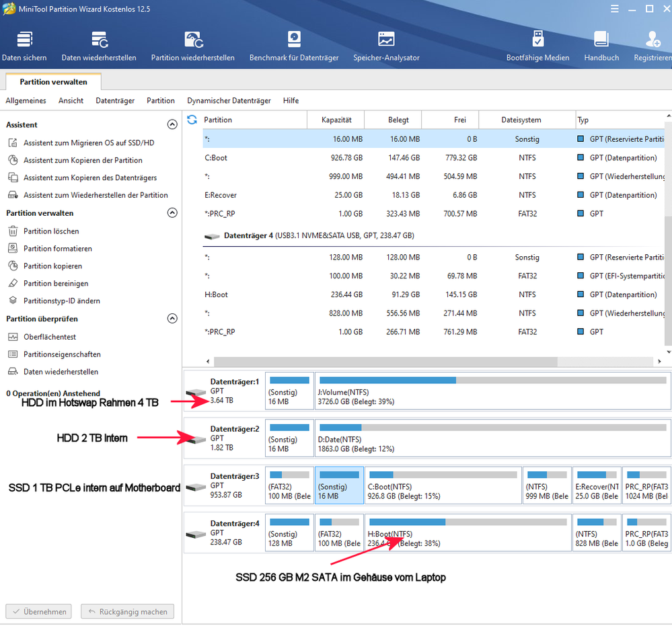The image size is (672, 628).
Task: Launch Benchmark für Datenträger
Action: pos(293,46)
